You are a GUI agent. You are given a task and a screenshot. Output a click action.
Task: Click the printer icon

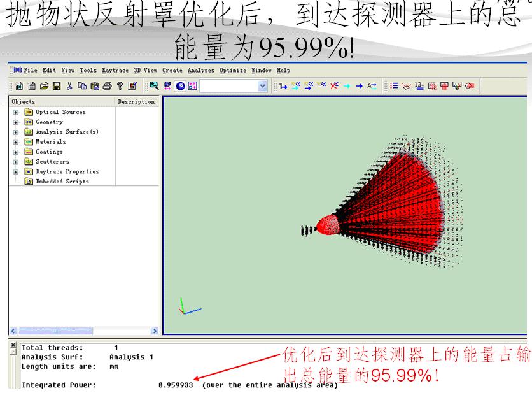pos(107,86)
